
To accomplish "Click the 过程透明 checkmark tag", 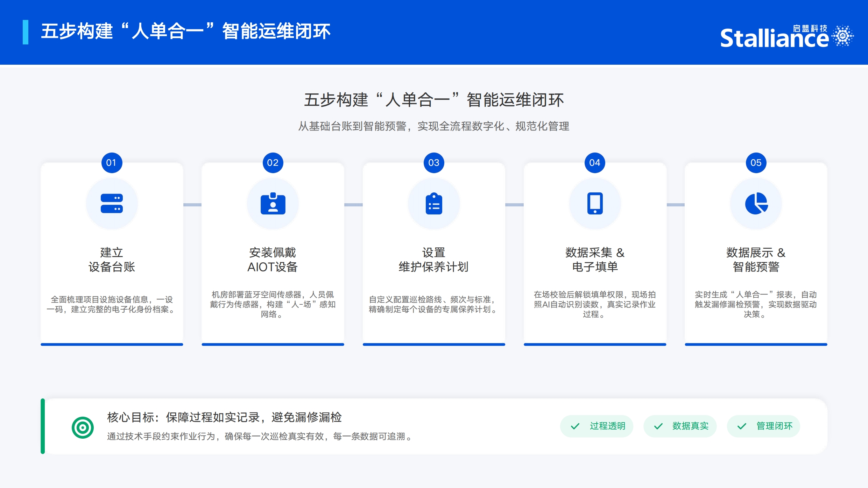I will coord(597,426).
